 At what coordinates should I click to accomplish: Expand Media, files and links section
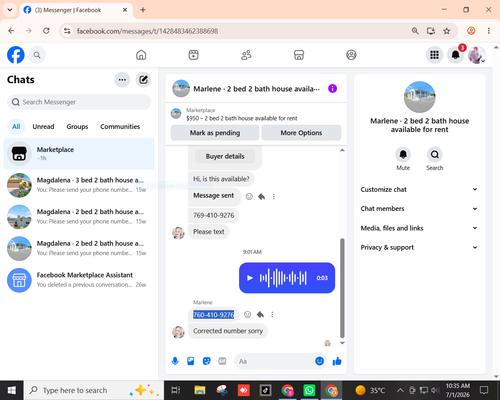point(419,228)
